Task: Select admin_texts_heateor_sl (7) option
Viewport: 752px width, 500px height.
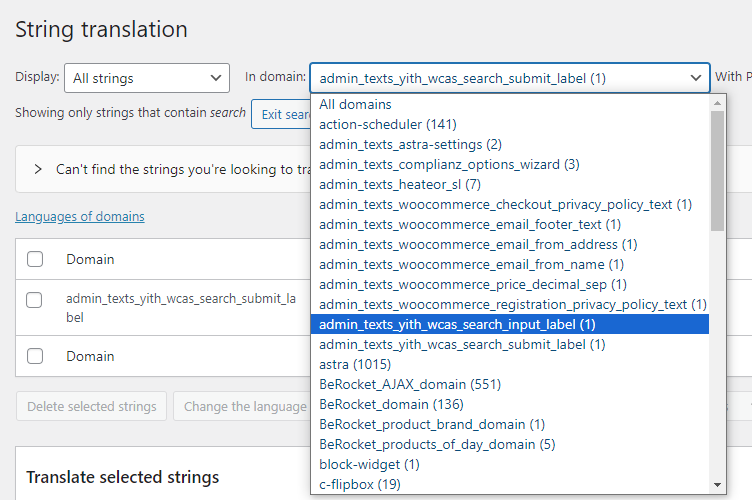Action: click(509, 185)
